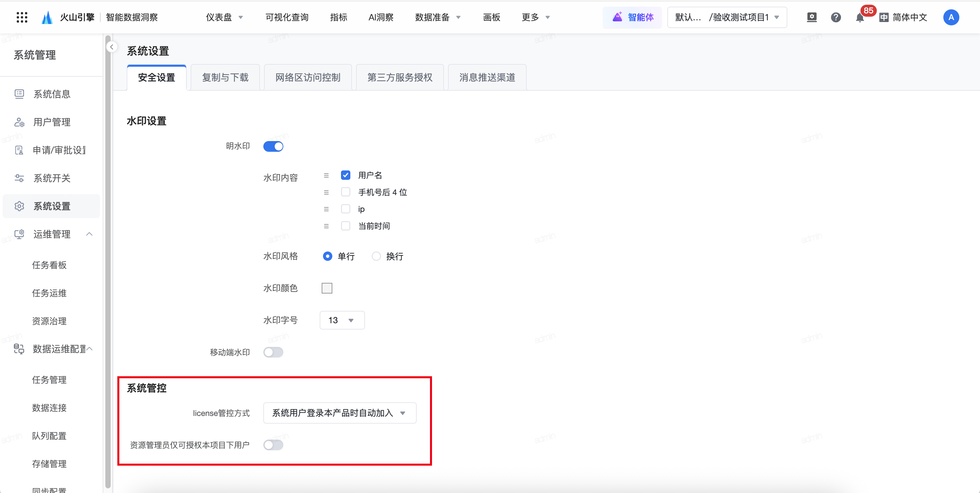The image size is (980, 493).
Task: Click the user avatar icon
Action: click(951, 18)
